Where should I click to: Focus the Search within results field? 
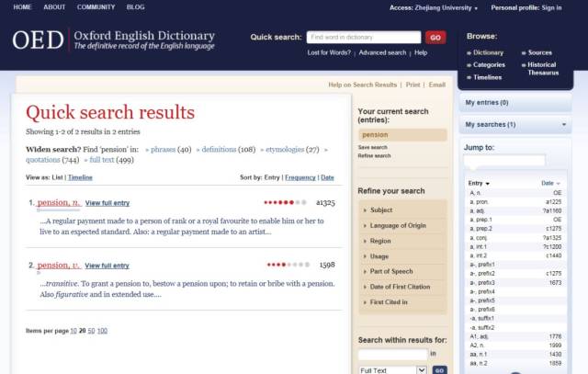click(x=392, y=355)
